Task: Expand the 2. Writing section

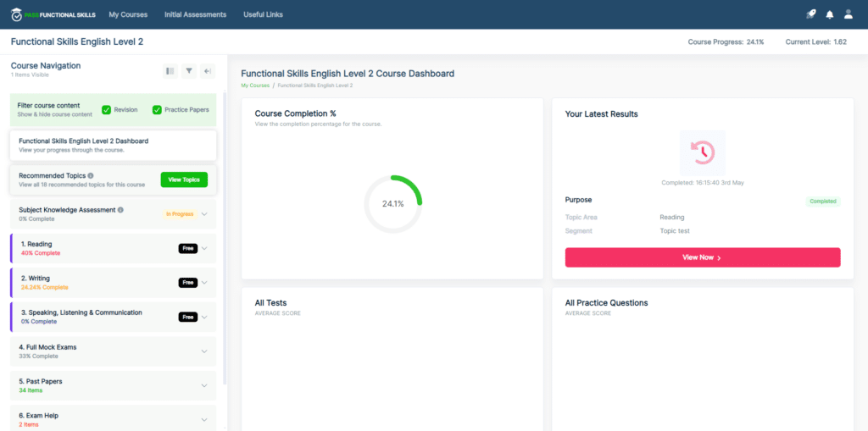Action: (204, 283)
